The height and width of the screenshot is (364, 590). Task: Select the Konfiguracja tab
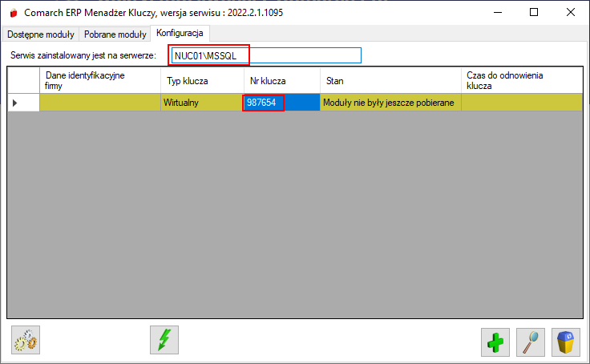[180, 33]
